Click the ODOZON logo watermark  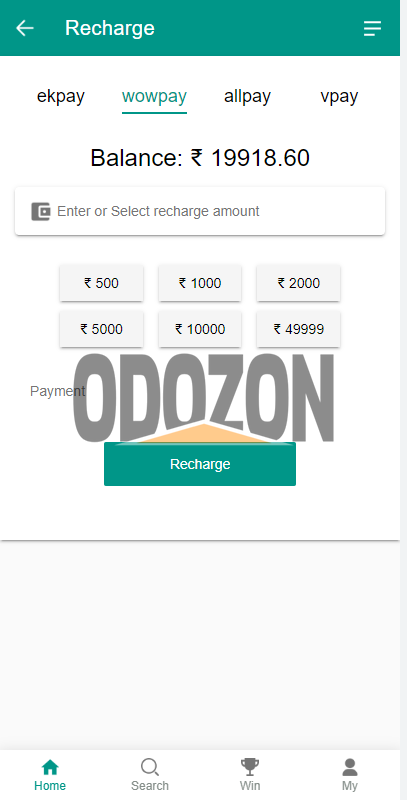pos(204,398)
